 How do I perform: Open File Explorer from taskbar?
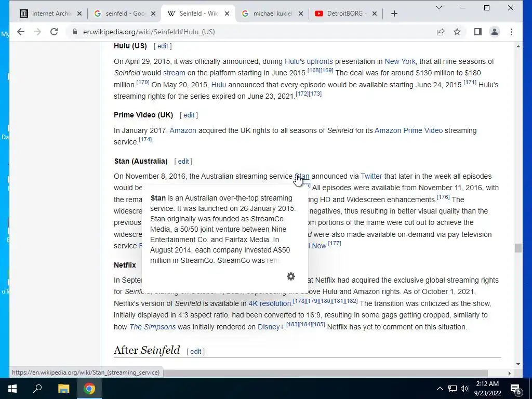(63, 389)
